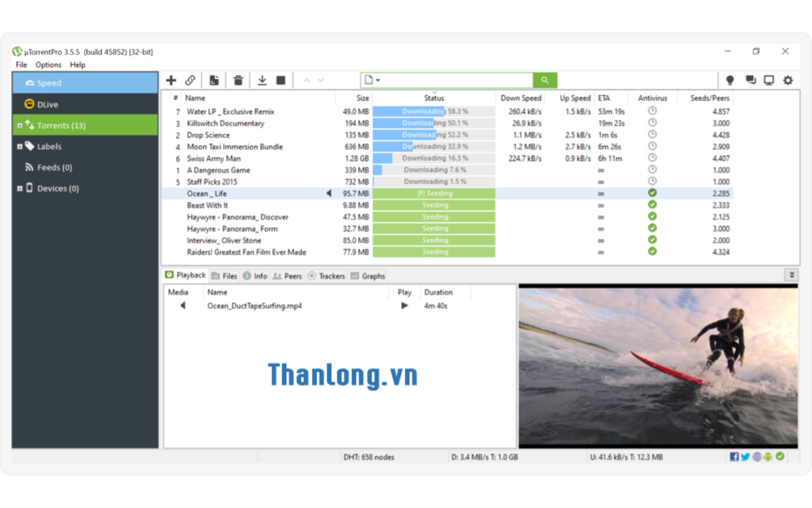Switch to the Peers tab

[287, 276]
